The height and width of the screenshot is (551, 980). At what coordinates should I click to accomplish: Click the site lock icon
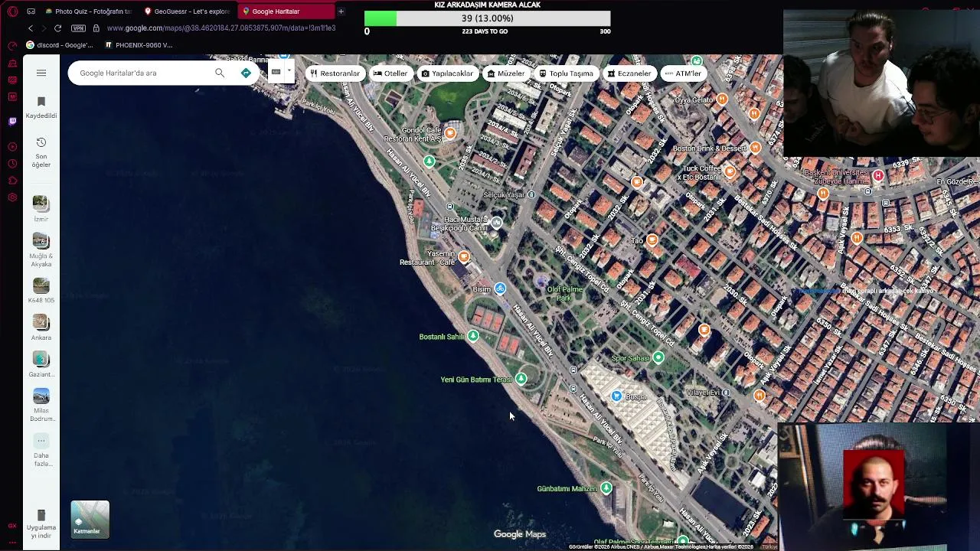point(96,28)
